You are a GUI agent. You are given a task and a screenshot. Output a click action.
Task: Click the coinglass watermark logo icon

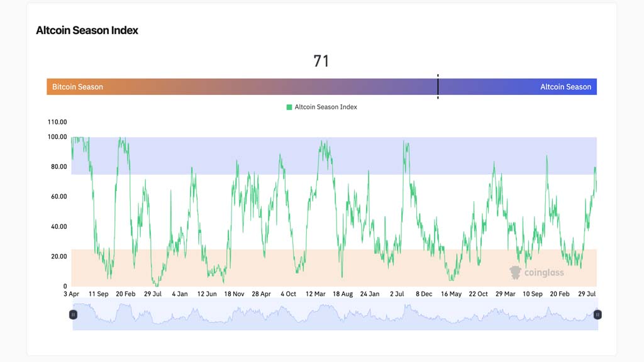(516, 272)
